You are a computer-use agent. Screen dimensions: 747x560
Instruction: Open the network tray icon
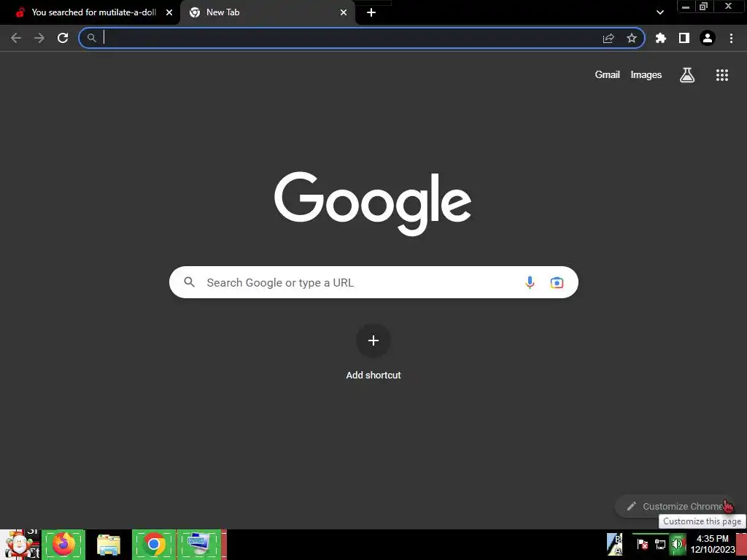(x=659, y=544)
